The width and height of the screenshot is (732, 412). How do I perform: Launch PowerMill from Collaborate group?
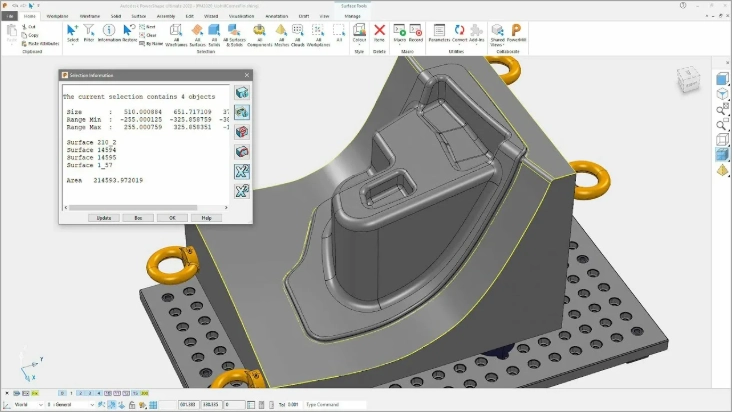(516, 33)
